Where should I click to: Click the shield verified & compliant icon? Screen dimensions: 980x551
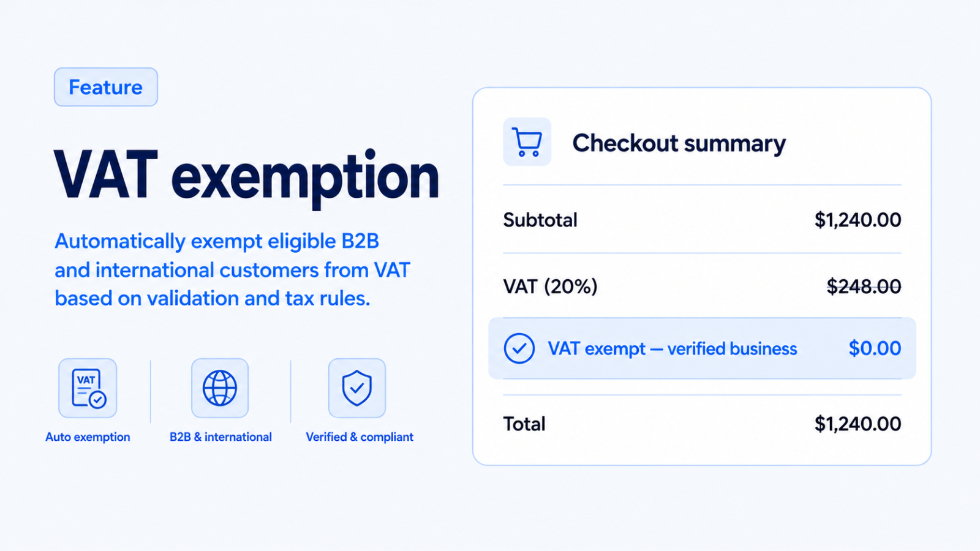tap(357, 388)
